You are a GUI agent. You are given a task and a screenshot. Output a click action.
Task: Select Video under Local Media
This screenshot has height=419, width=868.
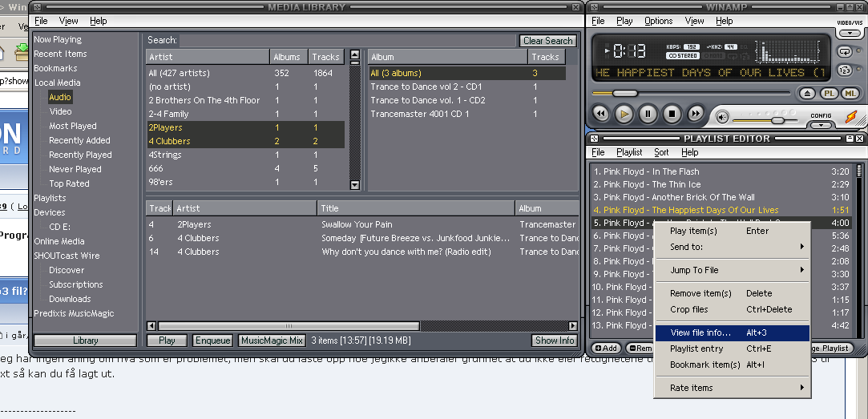[60, 111]
